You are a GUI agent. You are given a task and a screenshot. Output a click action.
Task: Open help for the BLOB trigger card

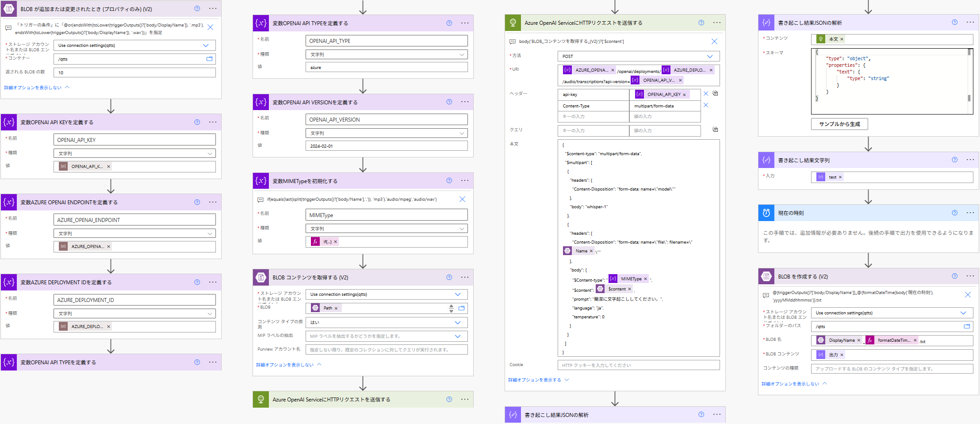click(197, 8)
